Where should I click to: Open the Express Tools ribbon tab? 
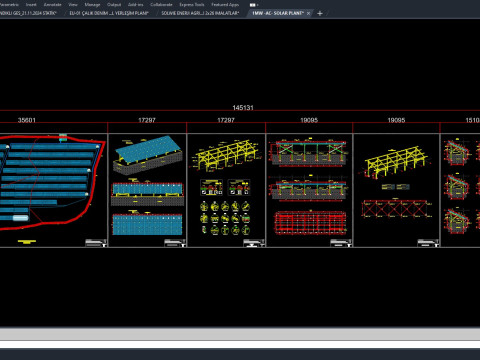[192, 5]
